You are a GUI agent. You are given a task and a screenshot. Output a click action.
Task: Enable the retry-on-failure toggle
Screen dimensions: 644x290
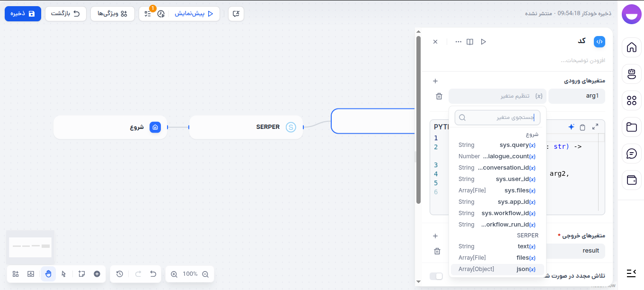coord(436,276)
